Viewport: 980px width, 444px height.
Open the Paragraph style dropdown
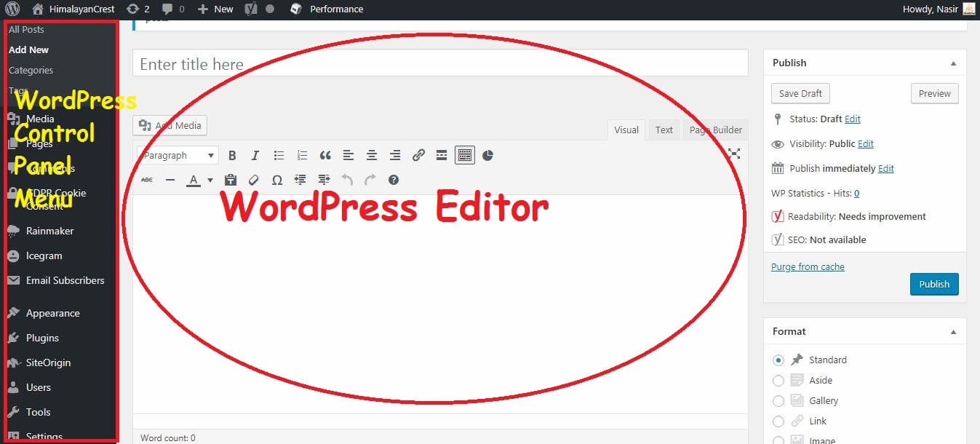(x=178, y=155)
